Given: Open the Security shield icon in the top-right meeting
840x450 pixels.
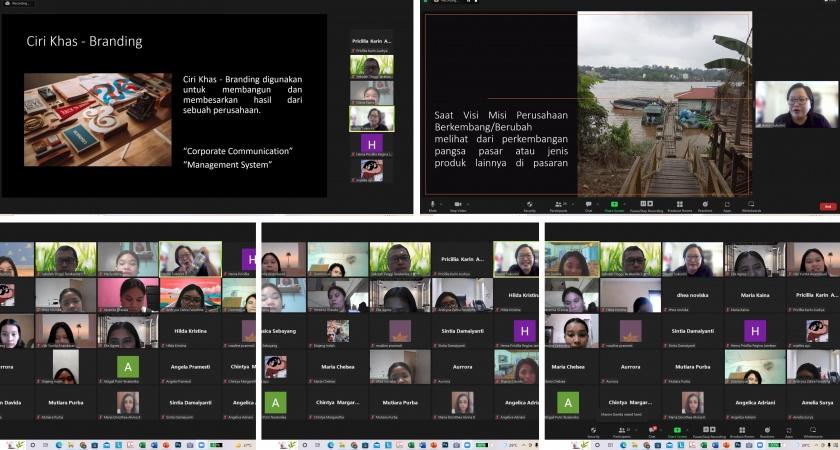Looking at the screenshot, I should (529, 204).
